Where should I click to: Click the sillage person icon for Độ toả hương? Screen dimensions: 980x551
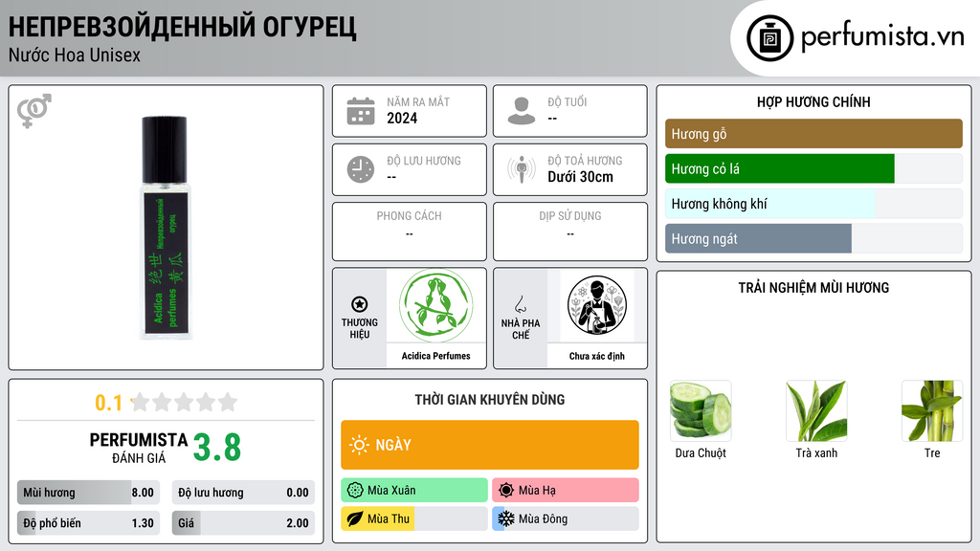pyautogui.click(x=522, y=169)
